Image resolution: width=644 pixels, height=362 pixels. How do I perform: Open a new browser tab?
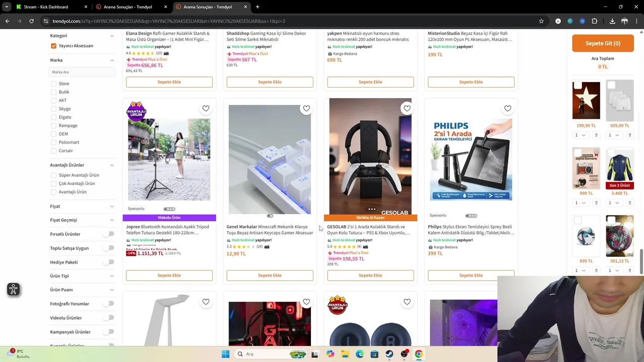point(258,7)
